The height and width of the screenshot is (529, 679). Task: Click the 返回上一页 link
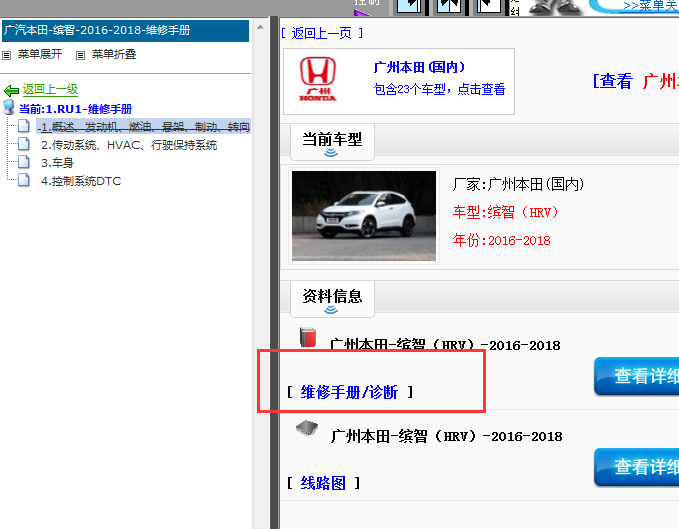pos(321,33)
